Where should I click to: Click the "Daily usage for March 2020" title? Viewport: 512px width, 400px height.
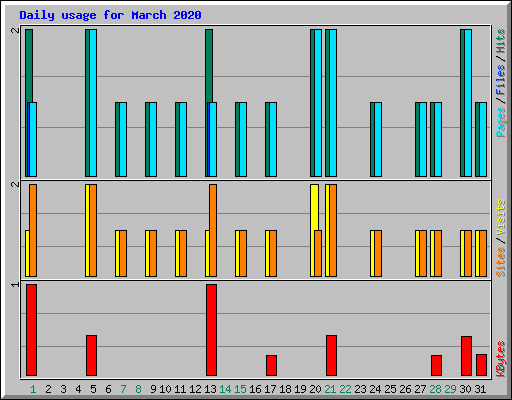pos(110,15)
